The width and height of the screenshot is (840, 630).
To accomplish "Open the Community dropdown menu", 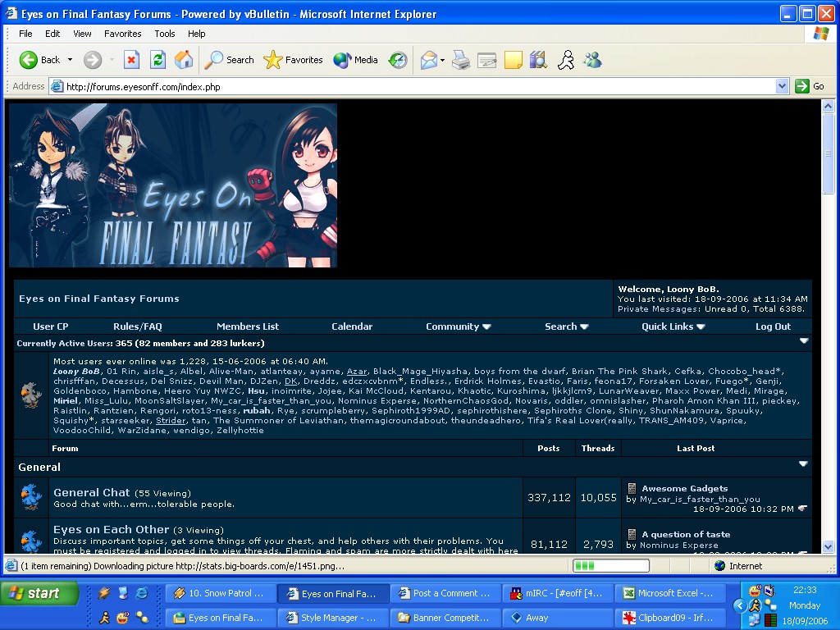I will pos(458,326).
